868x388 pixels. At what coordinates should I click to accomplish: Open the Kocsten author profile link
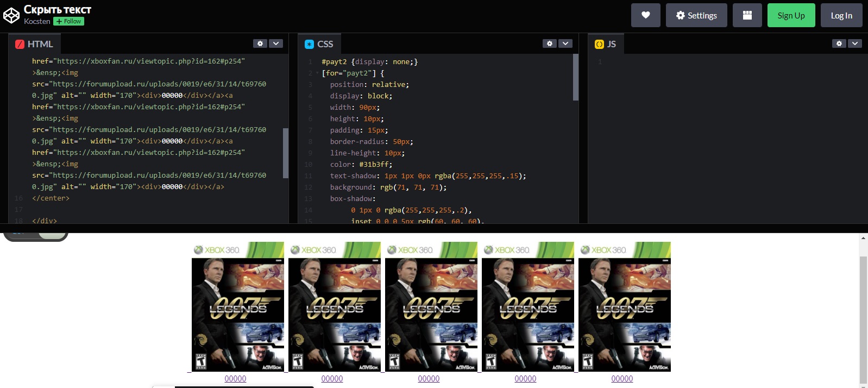(37, 21)
